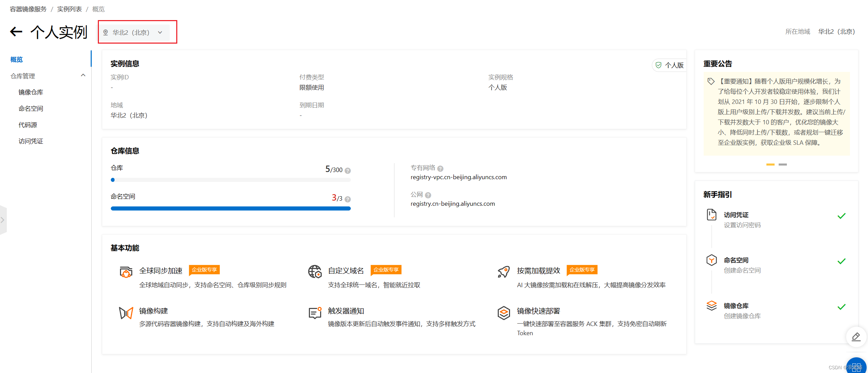Image resolution: width=868 pixels, height=373 pixels.
Task: Click the 镜像快速部署 icon
Action: point(504,312)
